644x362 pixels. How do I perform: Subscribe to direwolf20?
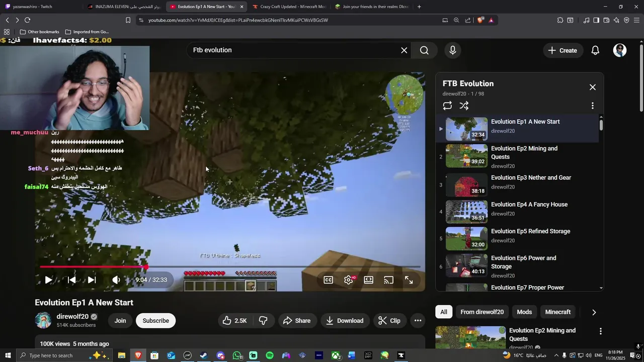(155, 321)
